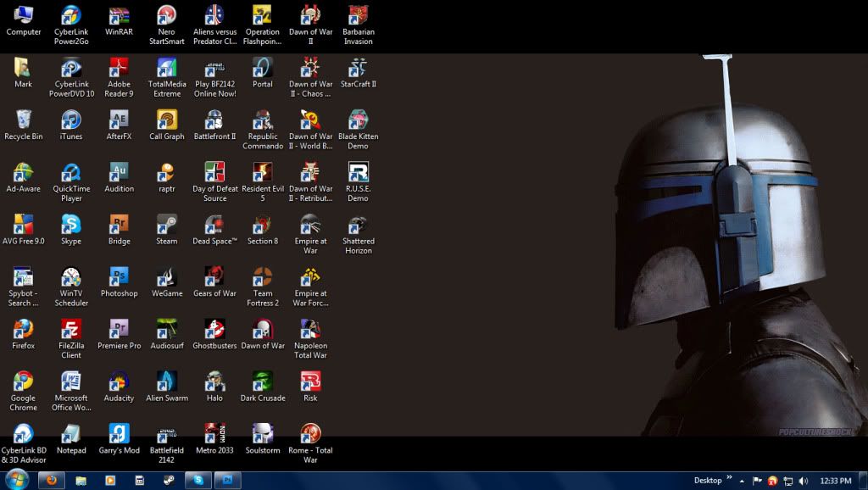Select Day of Defeat Source icon
868x490 pixels.
214,182
